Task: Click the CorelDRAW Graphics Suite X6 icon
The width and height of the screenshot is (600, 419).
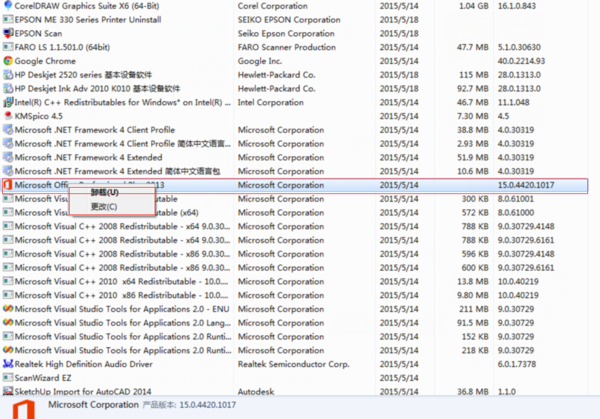Action: click(x=8, y=6)
